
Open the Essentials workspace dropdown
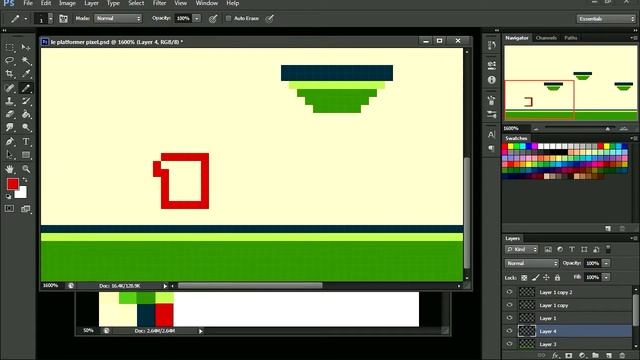tap(606, 19)
